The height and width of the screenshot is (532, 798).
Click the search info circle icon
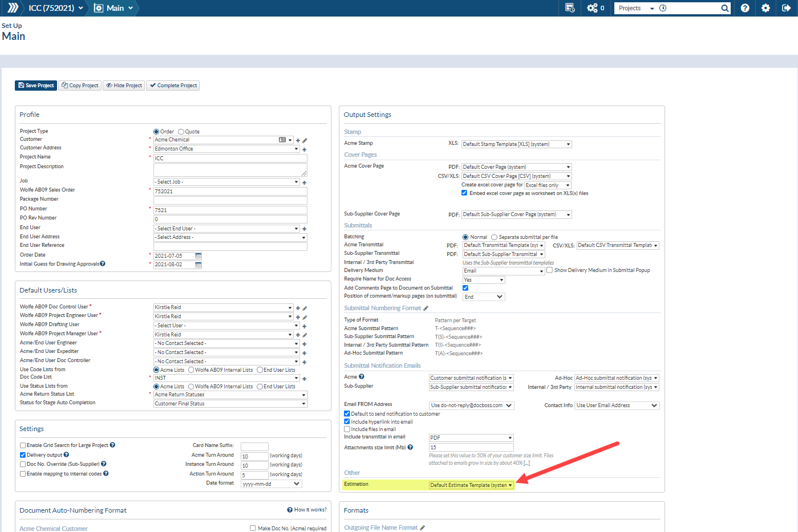[663, 8]
